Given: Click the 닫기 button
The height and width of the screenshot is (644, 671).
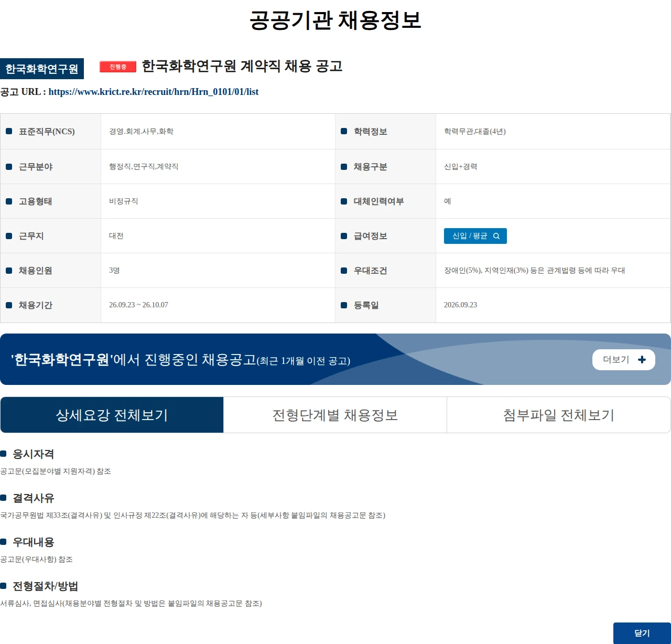Looking at the screenshot, I should 642,633.
